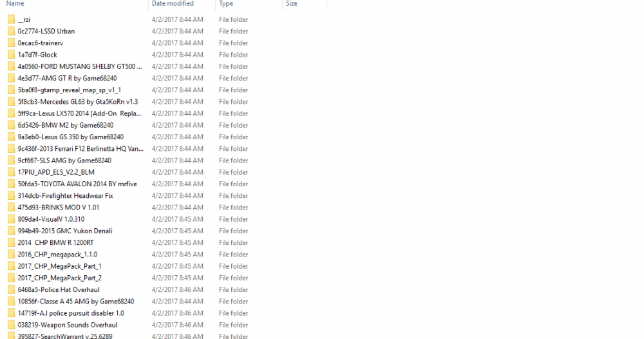Image resolution: width=644 pixels, height=339 pixels.
Task: Select the folder name 0ecac6-trainerv
Action: point(40,43)
